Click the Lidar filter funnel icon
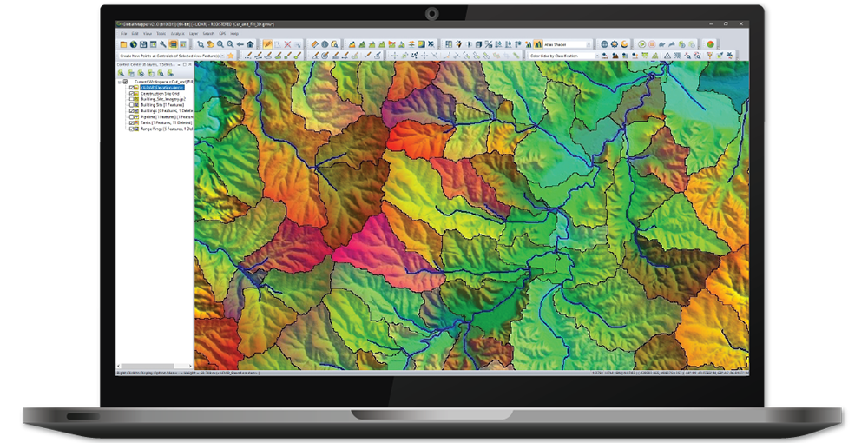The image size is (868, 443). click(x=710, y=56)
